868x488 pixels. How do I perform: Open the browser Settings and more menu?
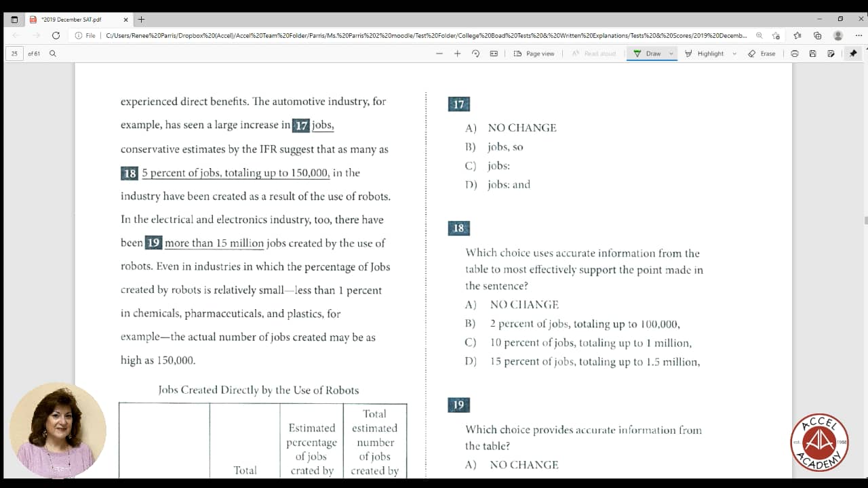[858, 35]
